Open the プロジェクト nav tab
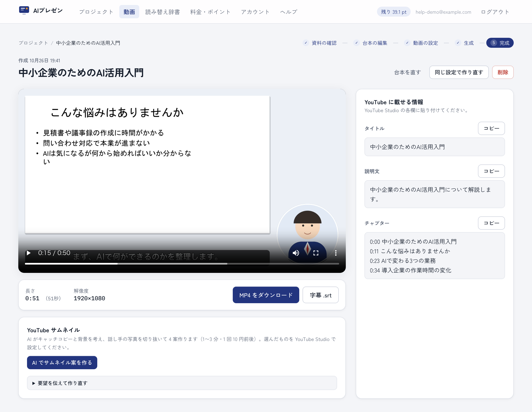Image resolution: width=532 pixels, height=412 pixels. [96, 12]
